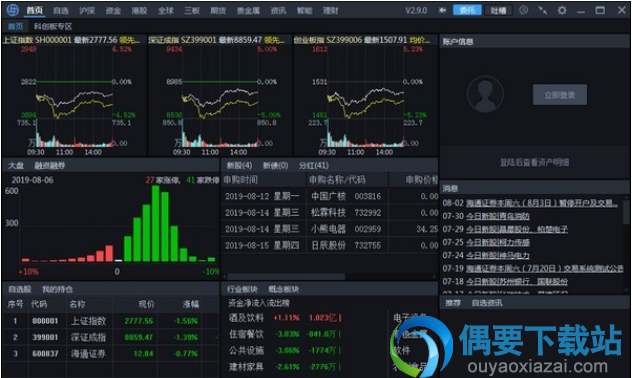Select the 松霖科技 732992 IPO row
The height and width of the screenshot is (378, 633).
[x=330, y=212]
